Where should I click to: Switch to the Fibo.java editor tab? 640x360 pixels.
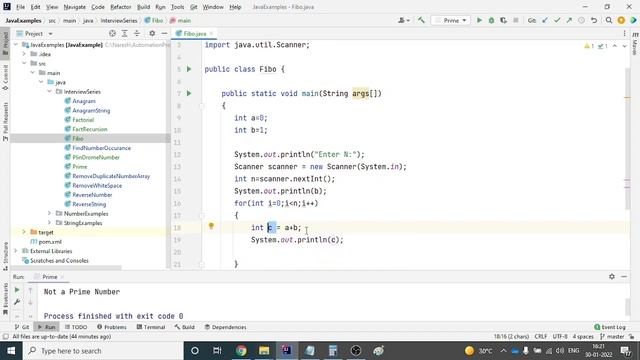click(x=195, y=33)
